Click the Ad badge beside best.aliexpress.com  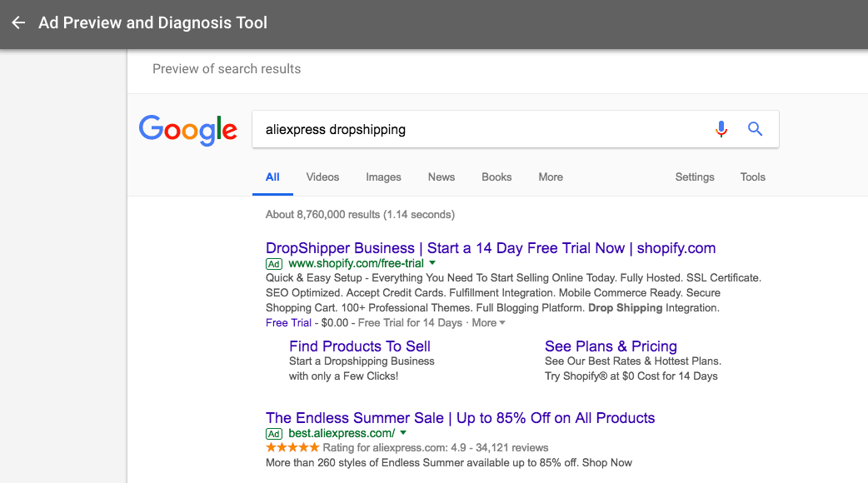tap(274, 433)
